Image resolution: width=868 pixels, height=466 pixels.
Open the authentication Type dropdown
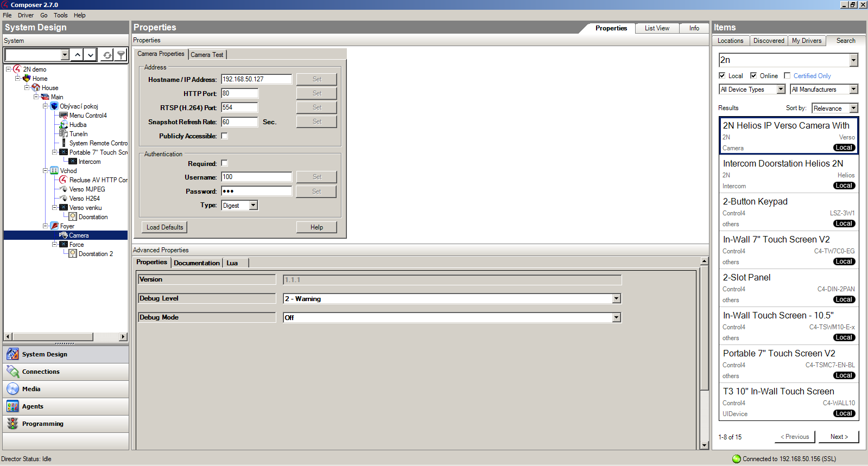(253, 206)
